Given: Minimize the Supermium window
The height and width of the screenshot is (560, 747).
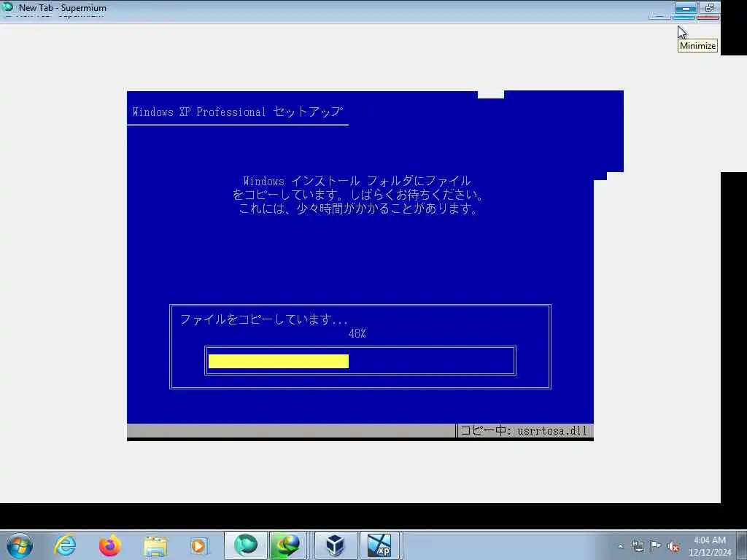Looking at the screenshot, I should click(x=686, y=8).
